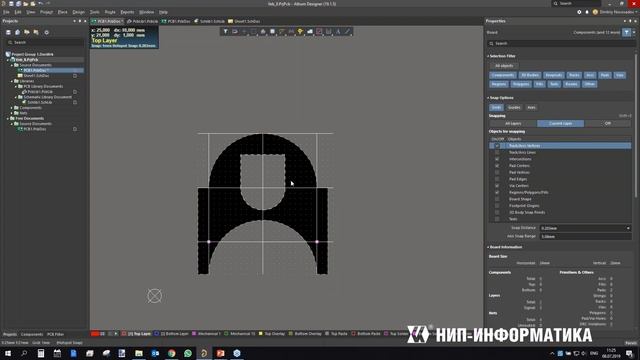Image resolution: width=640 pixels, height=360 pixels.
Task: Start Interactive Routing tool in Active Bar
Action: (x=282, y=31)
